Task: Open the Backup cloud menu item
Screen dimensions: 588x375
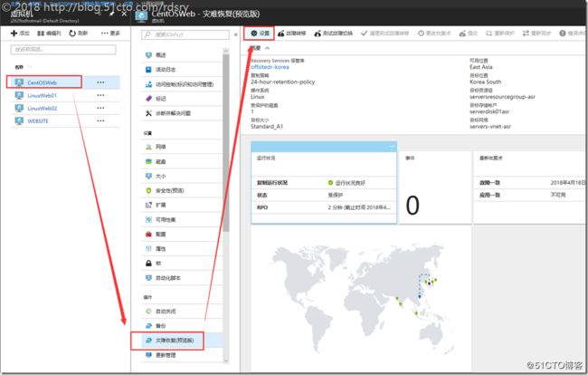Action: [x=182, y=326]
